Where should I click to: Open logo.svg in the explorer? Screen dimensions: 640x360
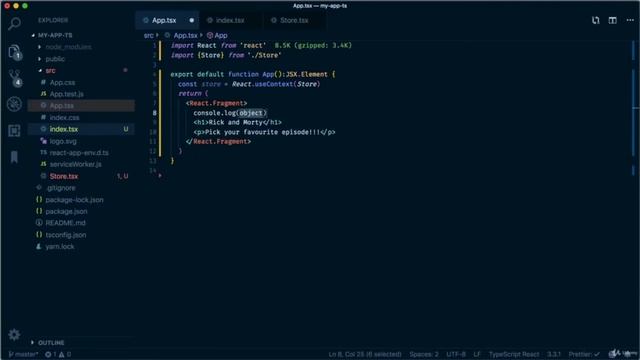pos(63,141)
